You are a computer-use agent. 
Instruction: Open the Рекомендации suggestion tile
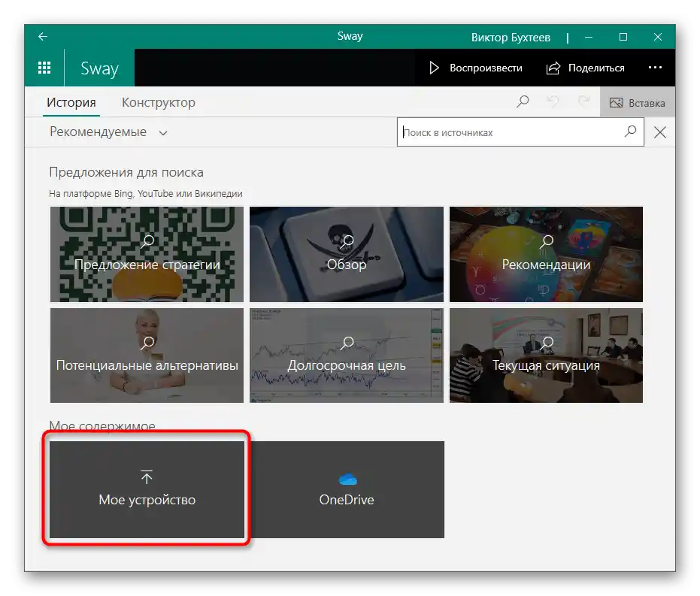pos(546,254)
